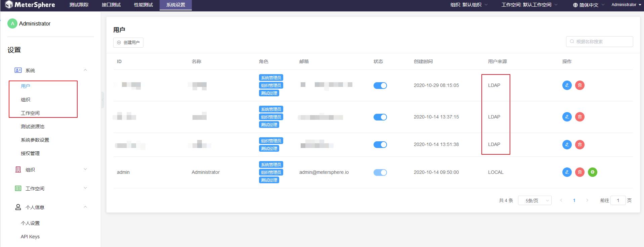The width and height of the screenshot is (644, 247).
Task: Click the LOCAL user source cell
Action: pyautogui.click(x=496, y=172)
